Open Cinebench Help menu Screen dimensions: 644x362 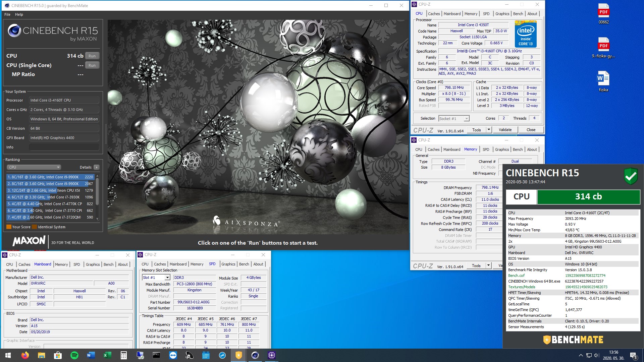19,14
